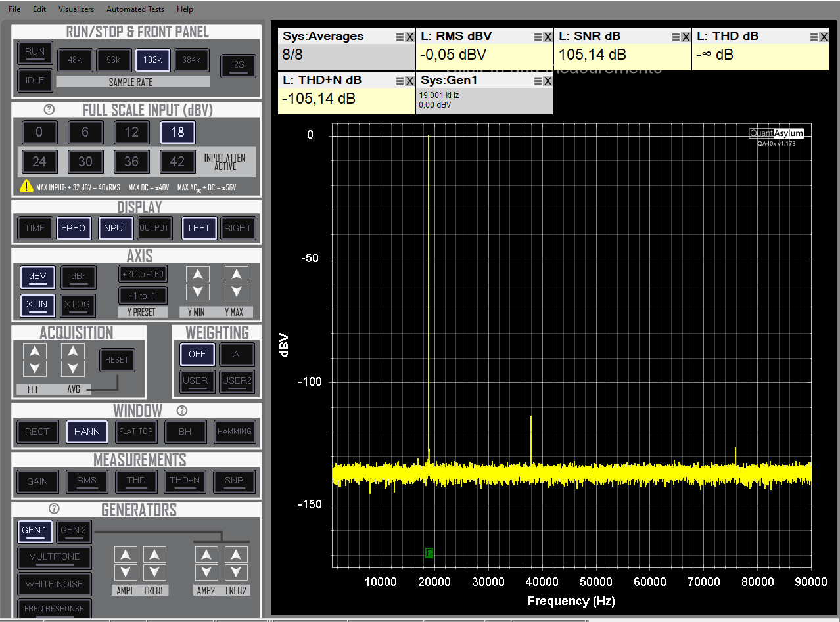
Task: Click the help icon beside Generators heading
Action: [x=55, y=509]
